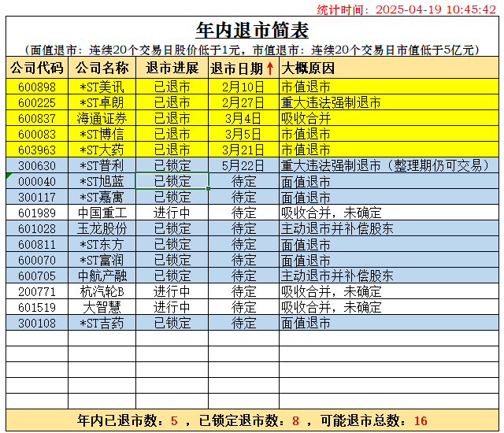Select the 公司名称 header cell

(x=102, y=68)
